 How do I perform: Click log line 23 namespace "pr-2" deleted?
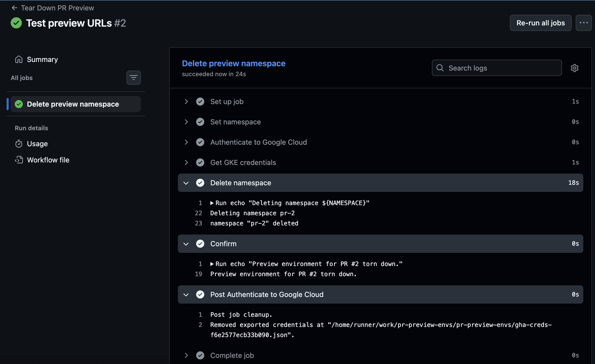click(x=254, y=223)
